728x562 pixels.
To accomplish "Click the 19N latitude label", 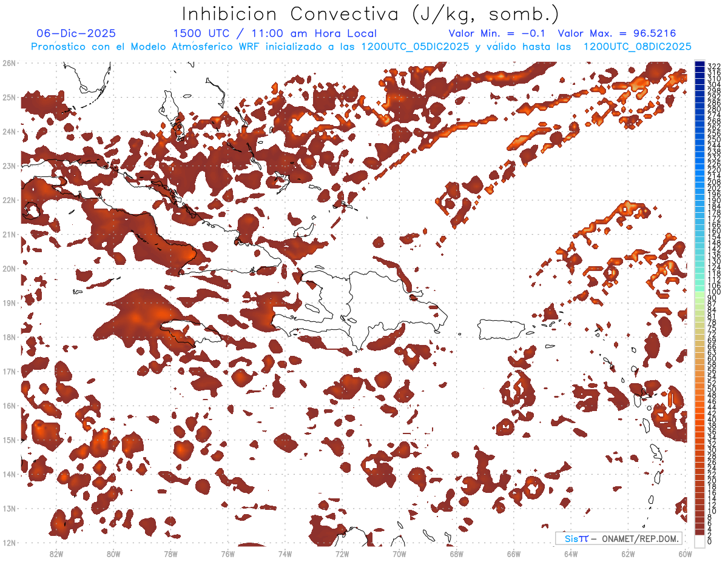I will coord(8,303).
